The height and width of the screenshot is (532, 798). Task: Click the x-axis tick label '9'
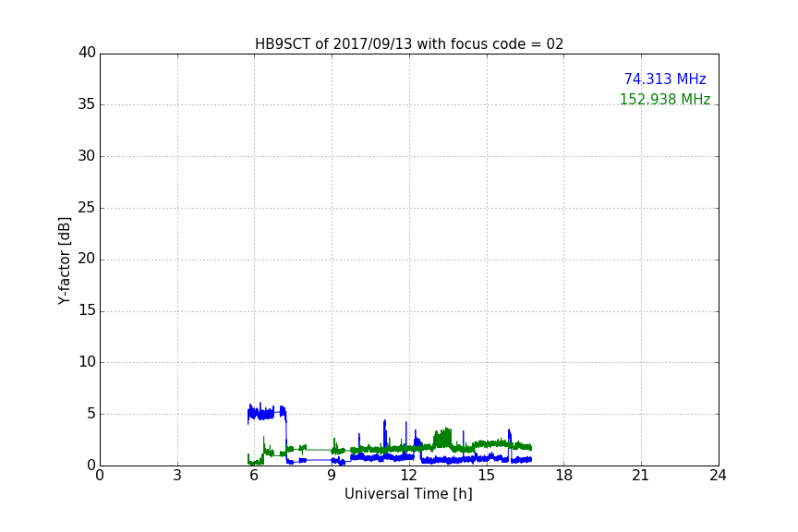coord(332,476)
